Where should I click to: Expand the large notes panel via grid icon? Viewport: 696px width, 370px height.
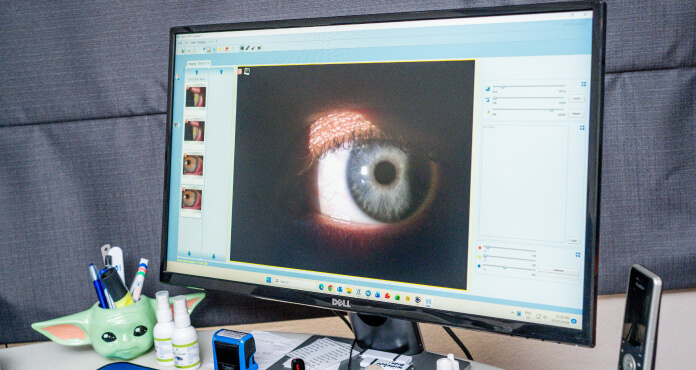click(x=582, y=128)
